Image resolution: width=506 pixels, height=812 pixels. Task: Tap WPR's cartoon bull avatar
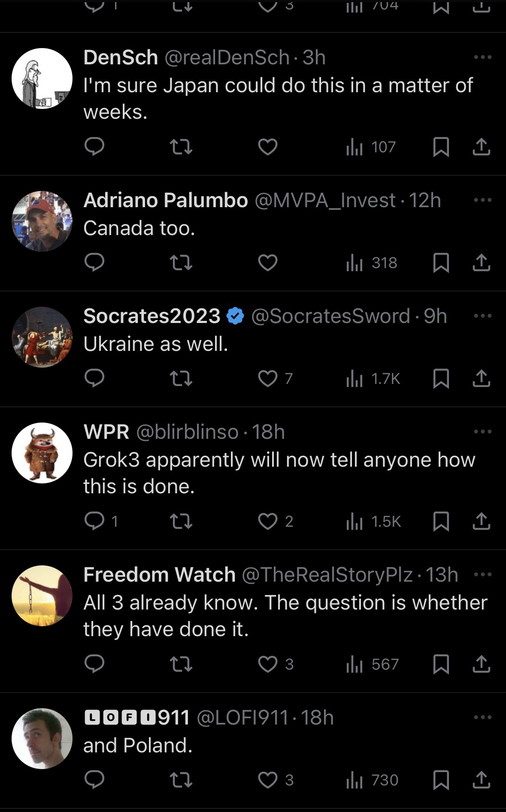click(x=42, y=453)
